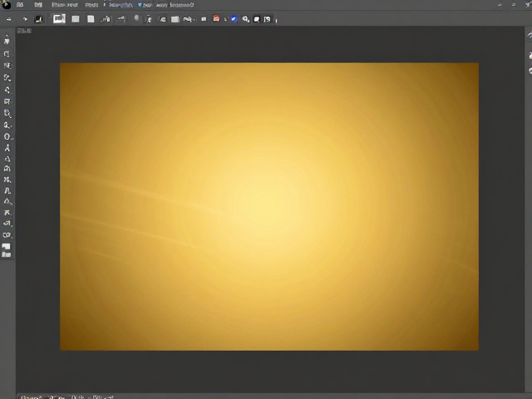This screenshot has height=399, width=532.
Task: Click the golden gradient canvas image
Action: coord(269,206)
